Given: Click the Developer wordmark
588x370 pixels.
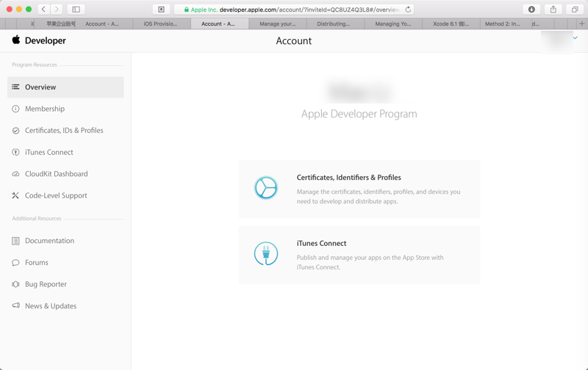Looking at the screenshot, I should pos(46,40).
